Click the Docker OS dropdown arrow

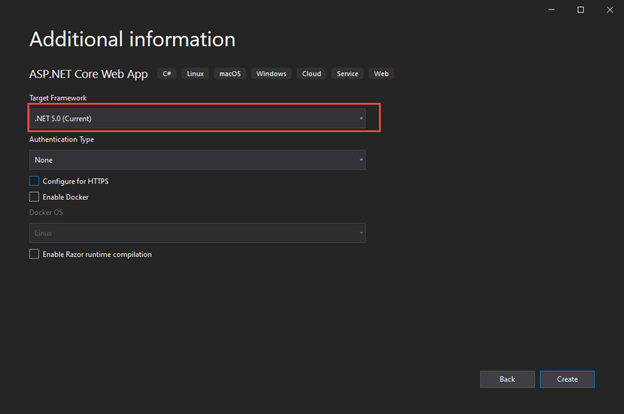pyautogui.click(x=361, y=233)
